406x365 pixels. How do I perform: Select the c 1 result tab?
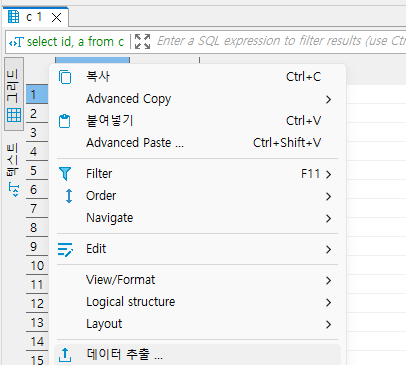click(34, 17)
